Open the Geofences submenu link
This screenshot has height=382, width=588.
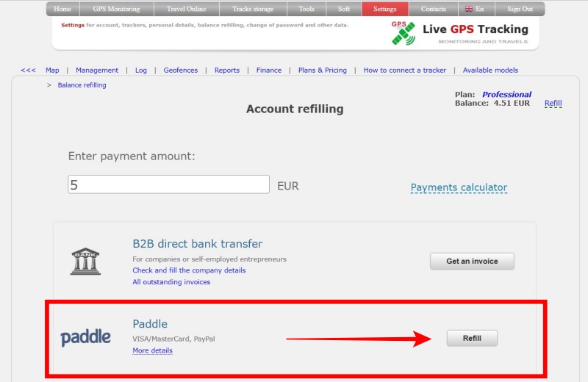pyautogui.click(x=180, y=71)
